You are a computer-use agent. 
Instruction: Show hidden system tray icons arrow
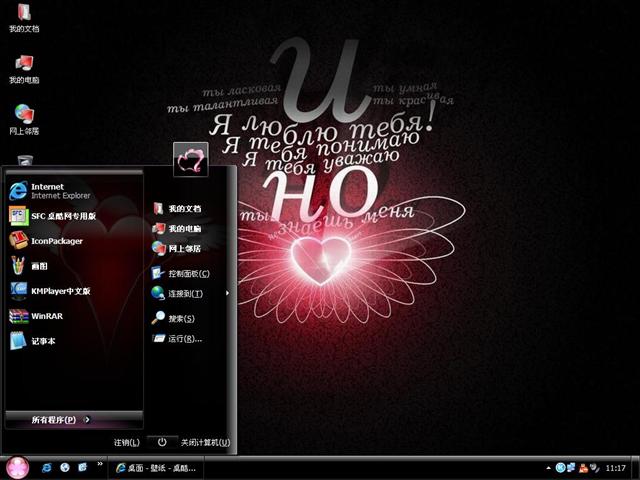point(548,468)
